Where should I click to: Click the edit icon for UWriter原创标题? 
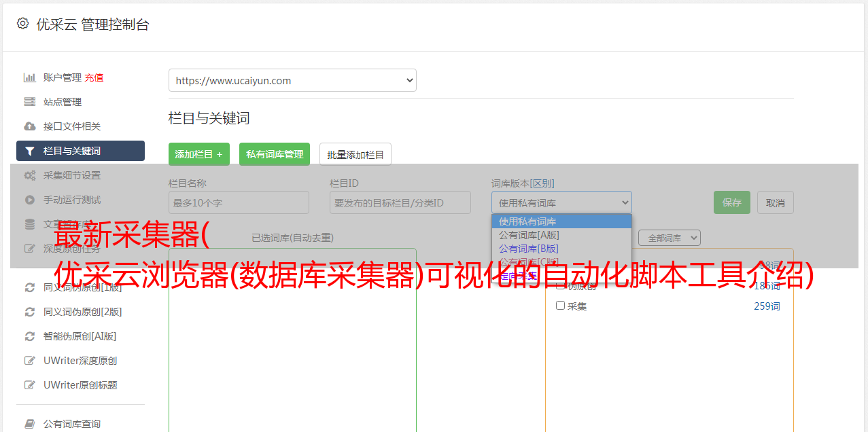click(29, 385)
